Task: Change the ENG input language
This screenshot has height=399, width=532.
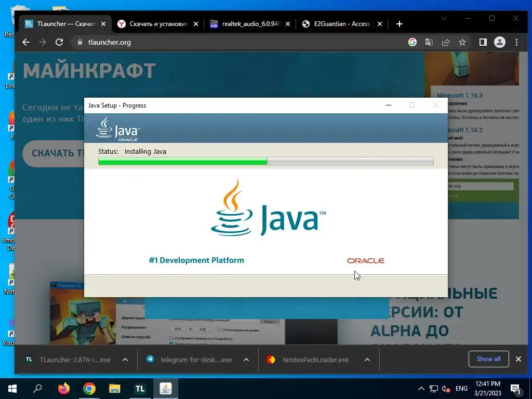Action: pos(461,389)
